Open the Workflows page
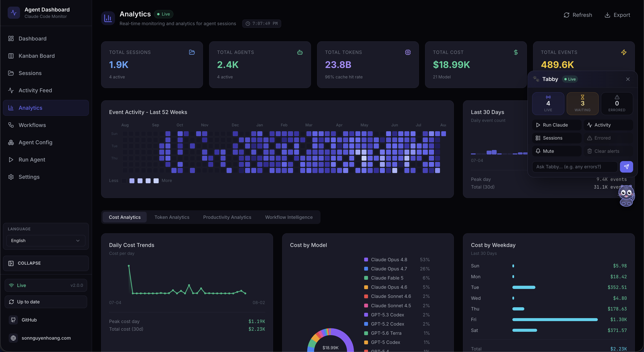 [46, 125]
